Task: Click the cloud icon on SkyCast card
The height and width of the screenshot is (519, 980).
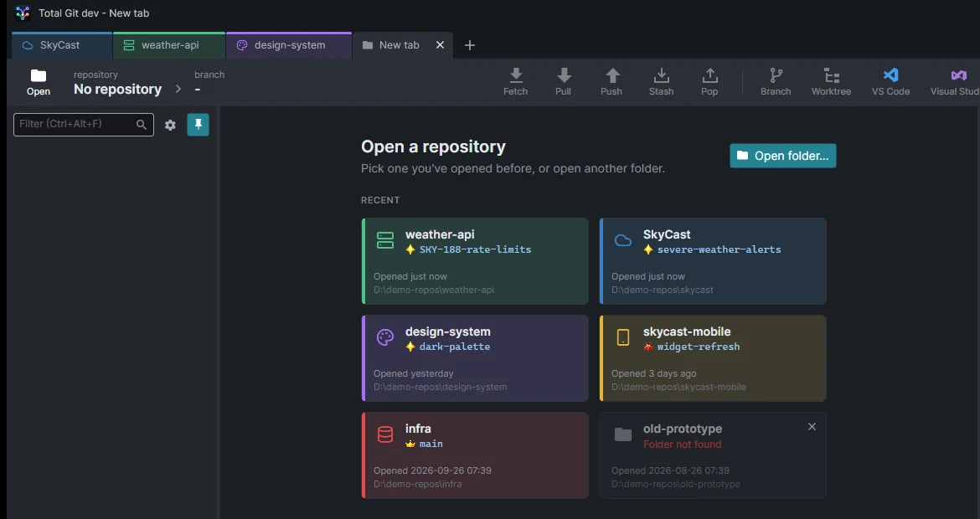Action: tap(623, 240)
